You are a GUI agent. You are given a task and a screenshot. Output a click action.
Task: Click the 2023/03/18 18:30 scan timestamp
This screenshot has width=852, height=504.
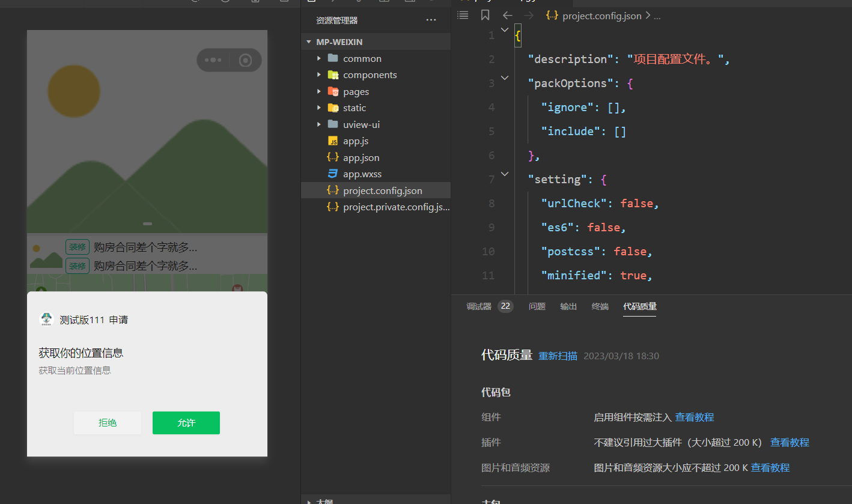[621, 356]
